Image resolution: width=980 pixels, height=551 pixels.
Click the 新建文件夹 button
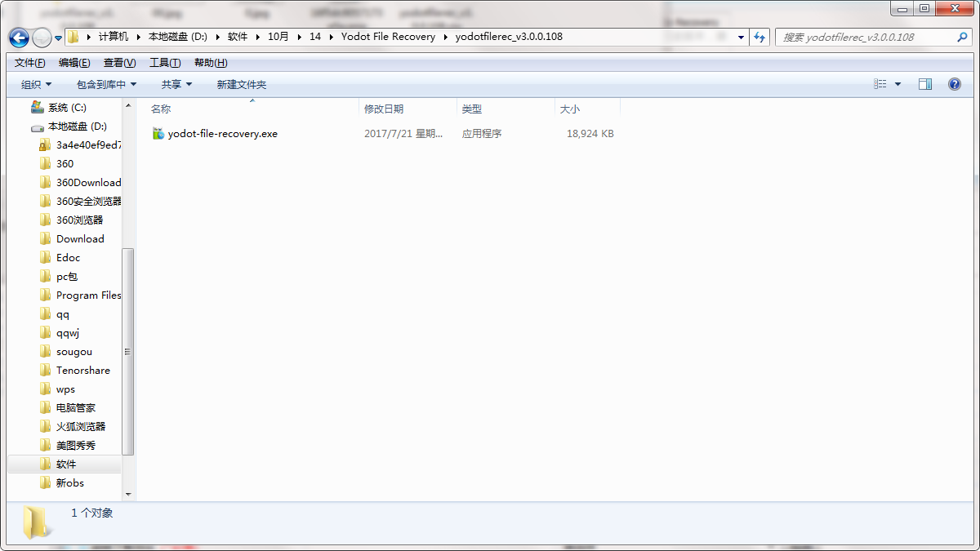[x=242, y=84]
